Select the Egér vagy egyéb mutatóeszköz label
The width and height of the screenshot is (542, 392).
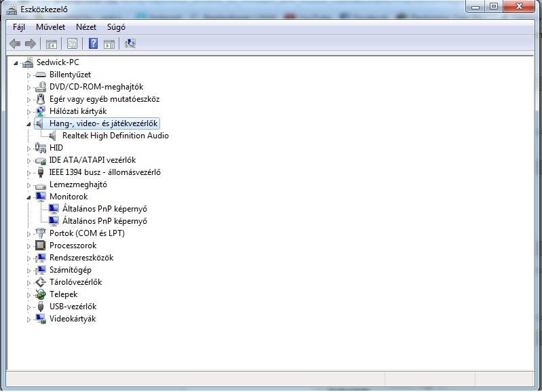point(104,99)
